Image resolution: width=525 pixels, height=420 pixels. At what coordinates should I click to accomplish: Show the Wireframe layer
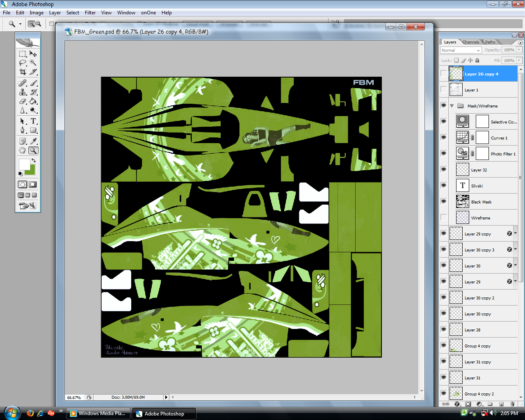pos(443,218)
